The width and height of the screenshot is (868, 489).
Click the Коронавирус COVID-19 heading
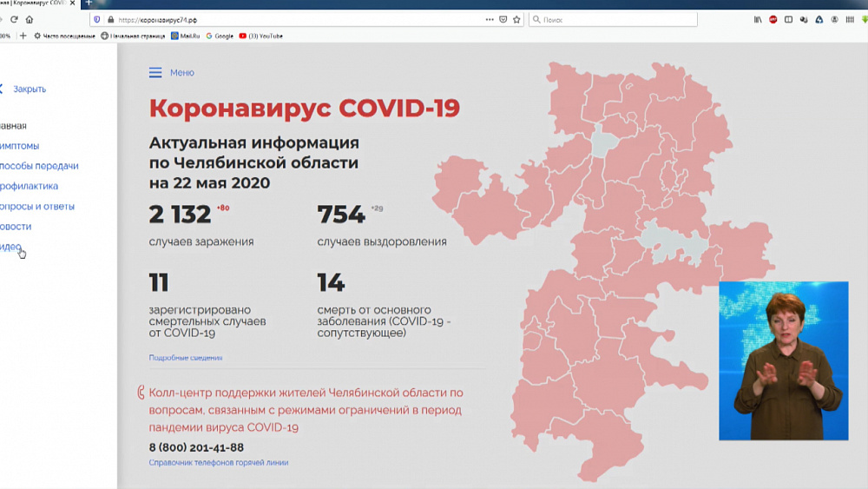pos(305,108)
